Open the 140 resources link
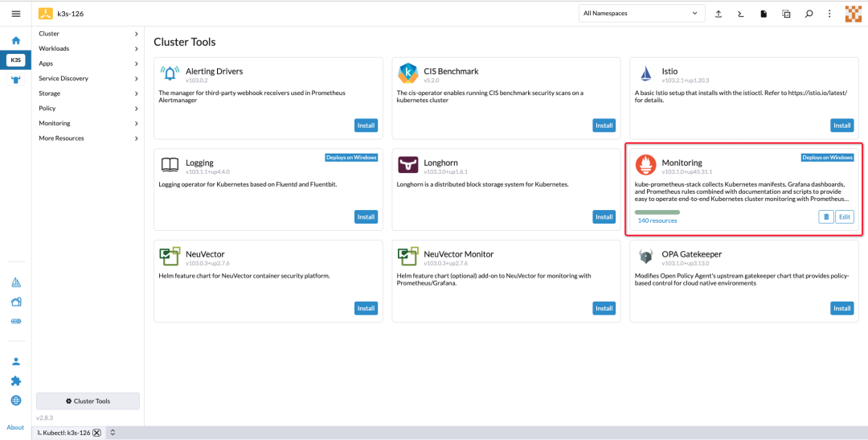This screenshot has width=868, height=440. pos(657,220)
